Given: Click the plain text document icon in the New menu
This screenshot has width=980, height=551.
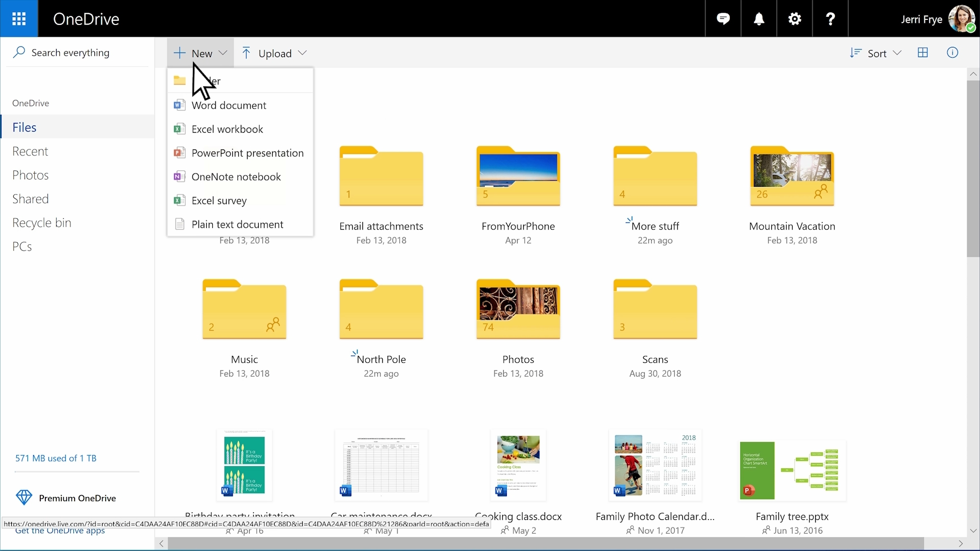Looking at the screenshot, I should [x=179, y=224].
